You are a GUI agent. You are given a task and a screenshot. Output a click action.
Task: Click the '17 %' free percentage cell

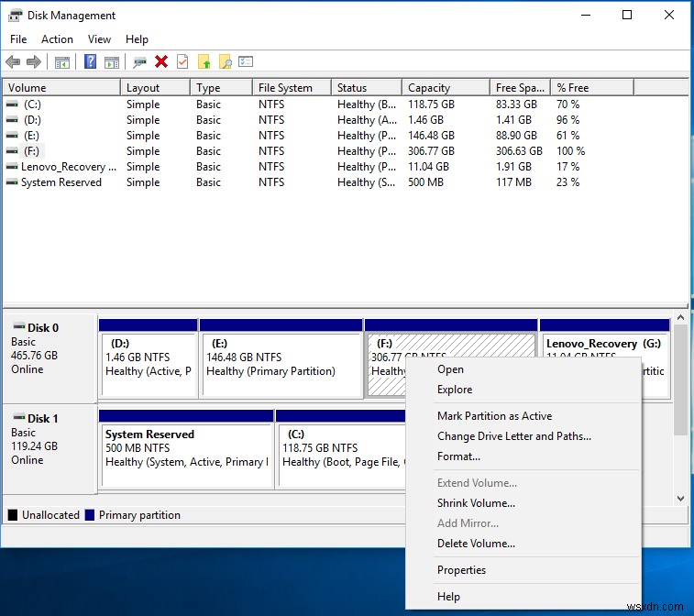pyautogui.click(x=567, y=167)
